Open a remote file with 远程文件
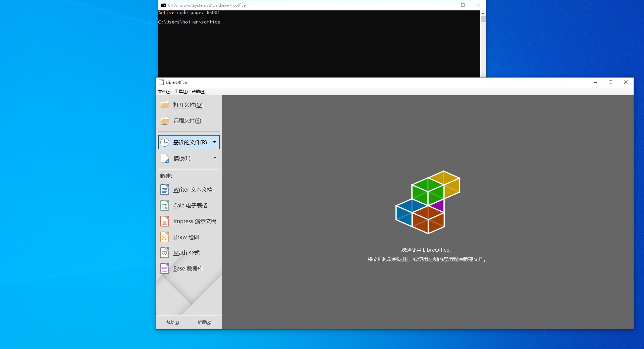This screenshot has width=644, height=349. (x=186, y=120)
